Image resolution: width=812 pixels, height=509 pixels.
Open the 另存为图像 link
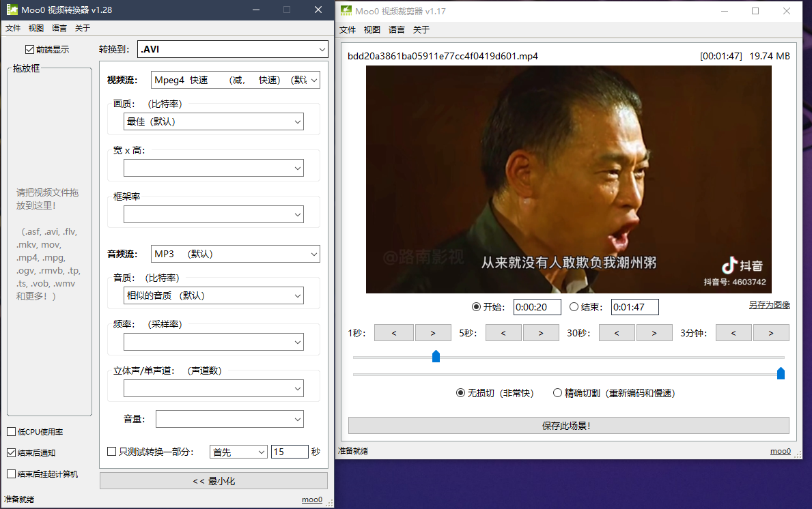tap(769, 304)
